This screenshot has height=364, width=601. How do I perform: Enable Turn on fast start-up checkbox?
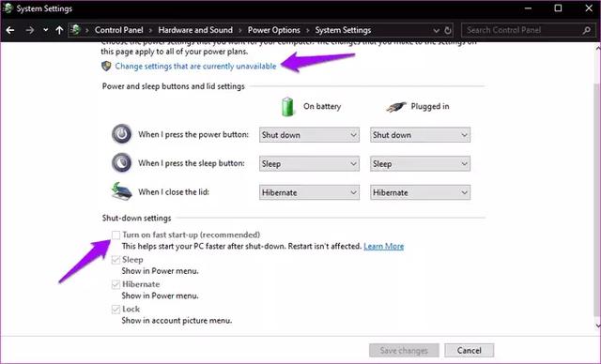(x=116, y=235)
